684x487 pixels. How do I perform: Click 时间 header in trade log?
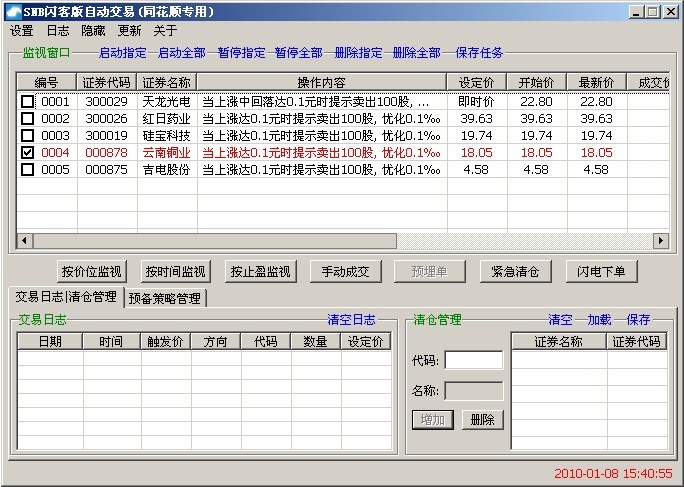point(111,341)
